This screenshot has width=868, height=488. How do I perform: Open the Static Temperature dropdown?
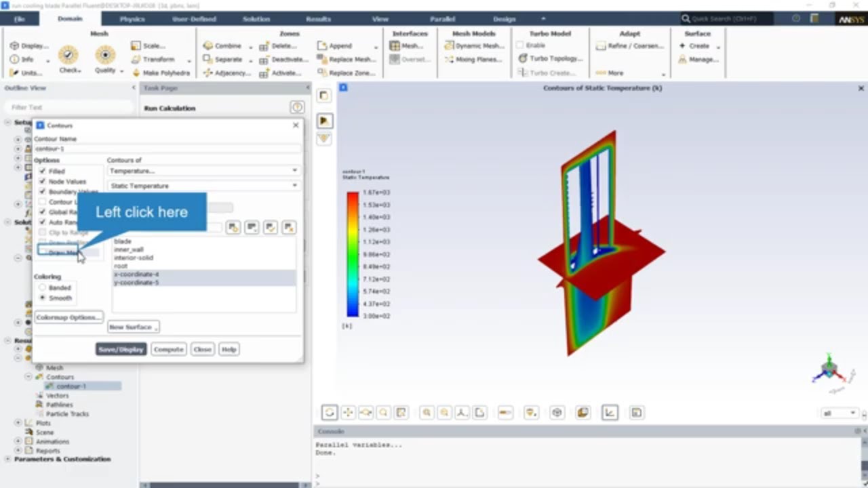[x=203, y=185]
